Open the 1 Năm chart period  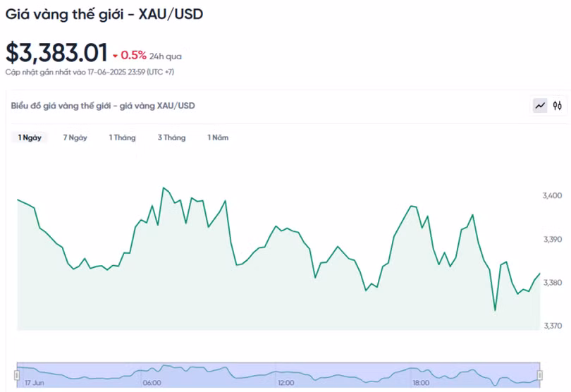tap(218, 137)
